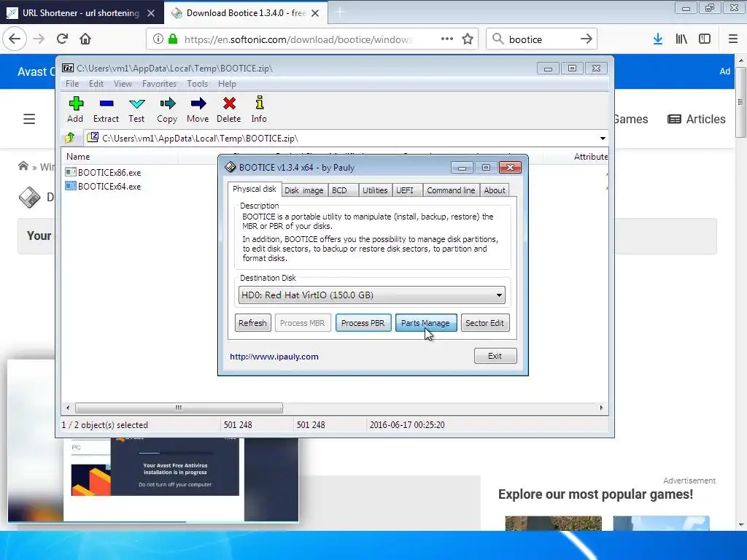747x560 pixels.
Task: Reload the Softonic page
Action: [x=62, y=39]
